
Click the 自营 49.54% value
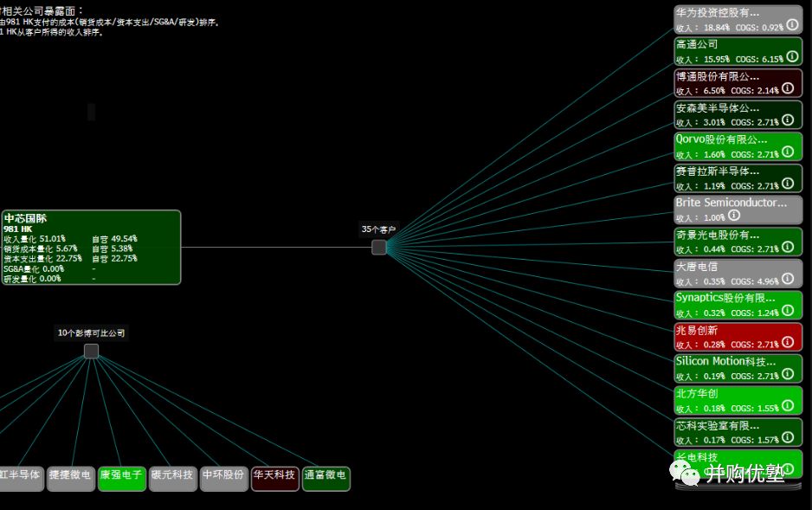tap(114, 239)
